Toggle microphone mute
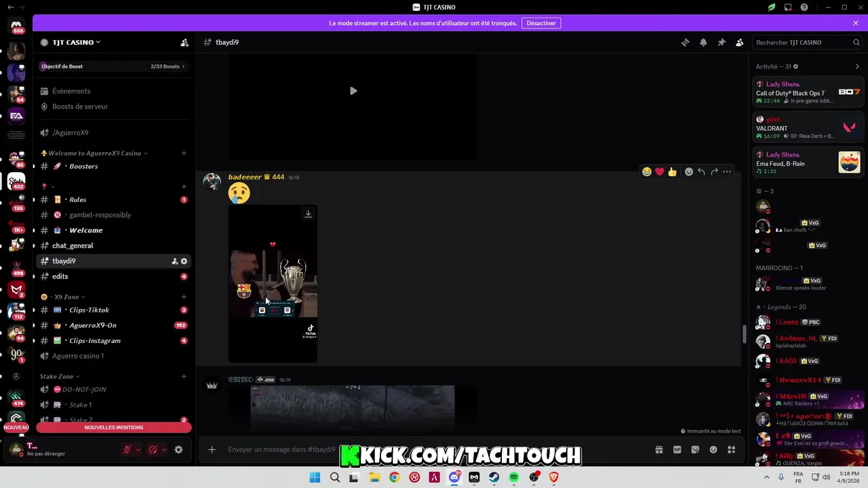Image resolution: width=868 pixels, height=488 pixels. 126,449
